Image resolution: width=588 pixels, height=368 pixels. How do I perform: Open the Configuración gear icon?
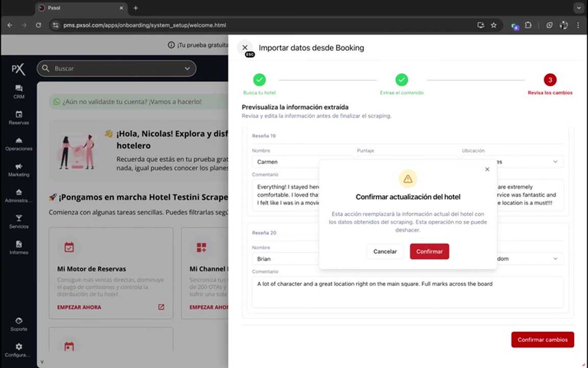click(x=19, y=348)
